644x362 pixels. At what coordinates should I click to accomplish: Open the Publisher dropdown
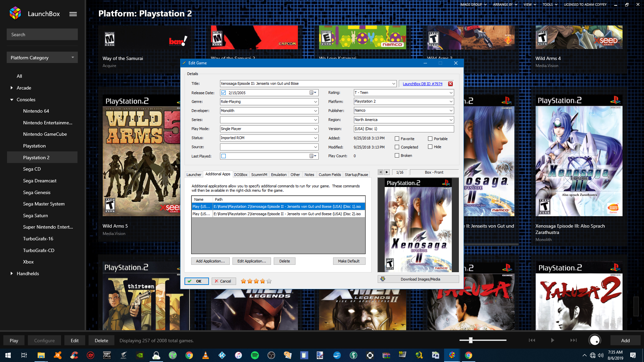click(451, 110)
